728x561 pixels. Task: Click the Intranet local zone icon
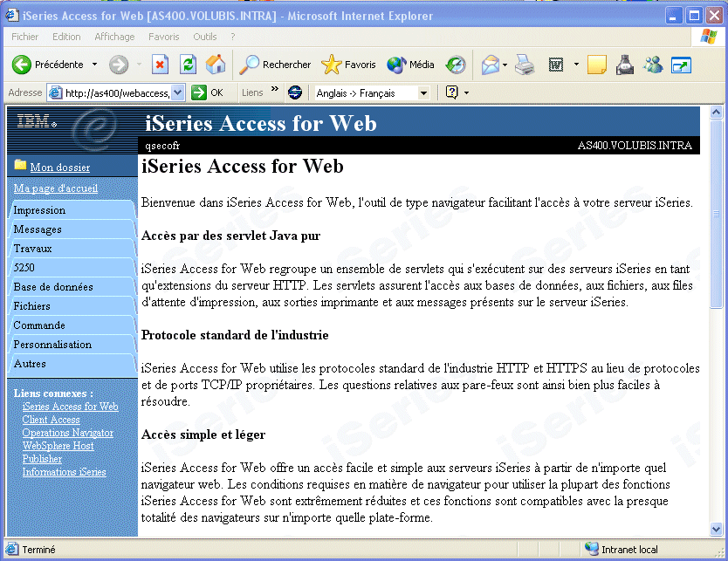(x=592, y=549)
